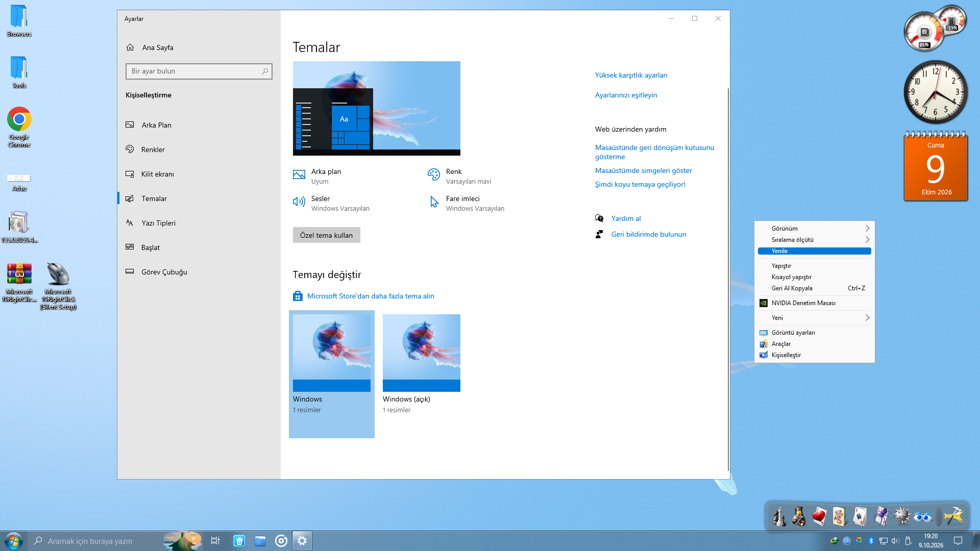Expand the Görünüm submenu arrow

[x=867, y=229]
